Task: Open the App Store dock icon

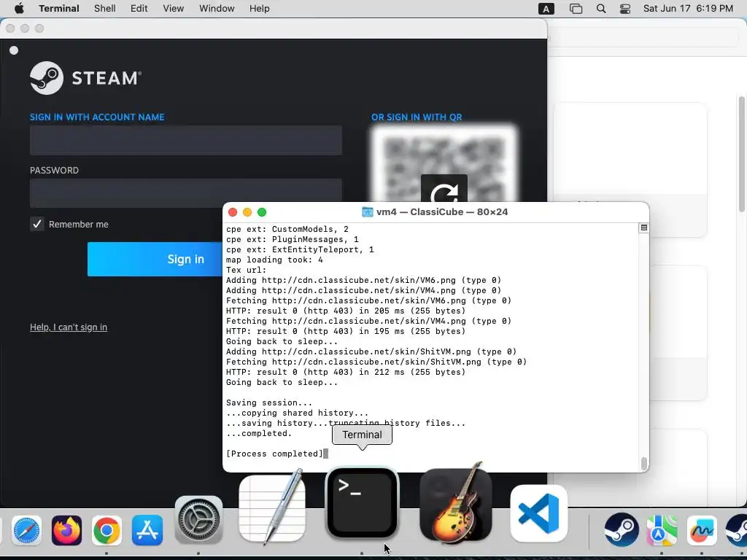Action: pyautogui.click(x=147, y=530)
